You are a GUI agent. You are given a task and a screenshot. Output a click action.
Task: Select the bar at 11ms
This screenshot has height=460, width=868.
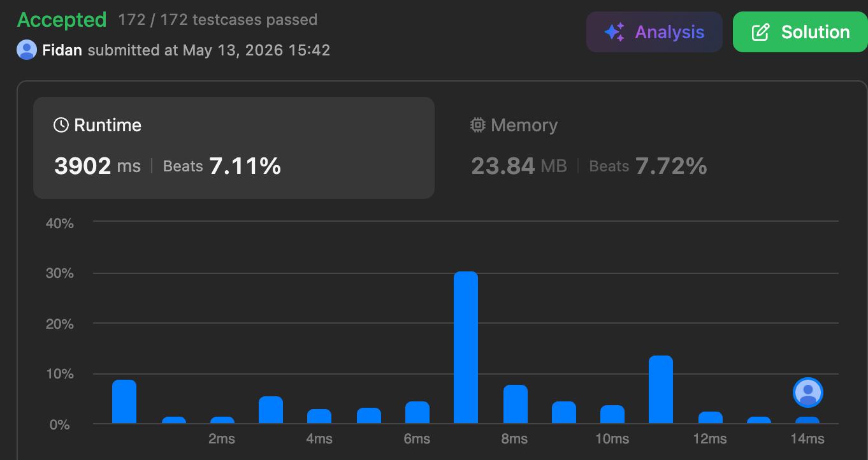pyautogui.click(x=661, y=389)
